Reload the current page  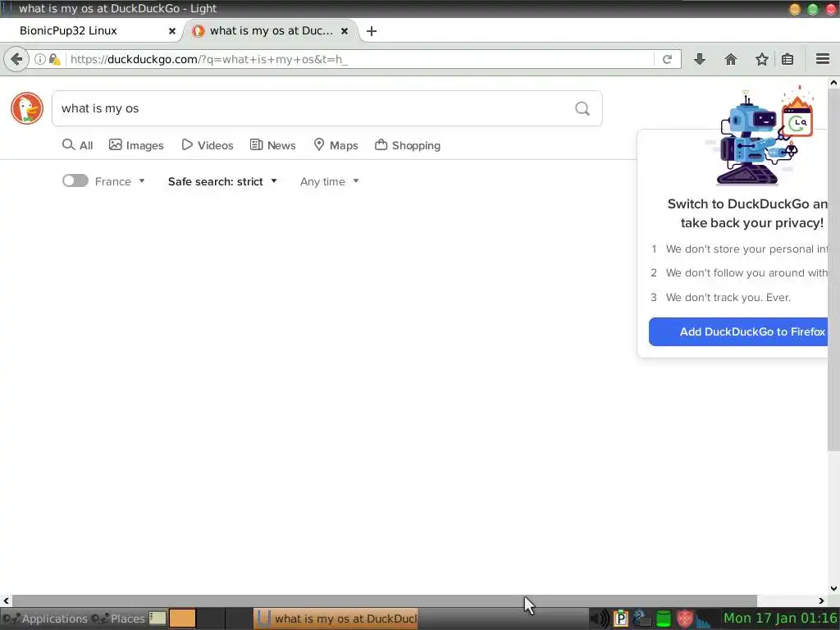click(x=667, y=59)
